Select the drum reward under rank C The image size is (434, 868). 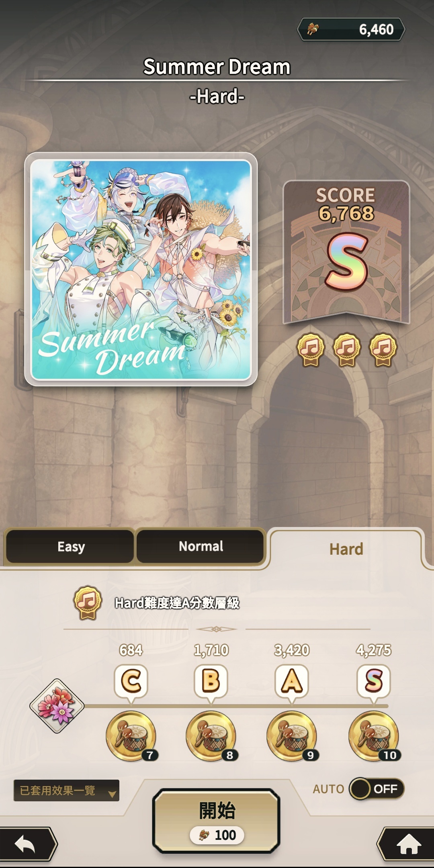(131, 736)
